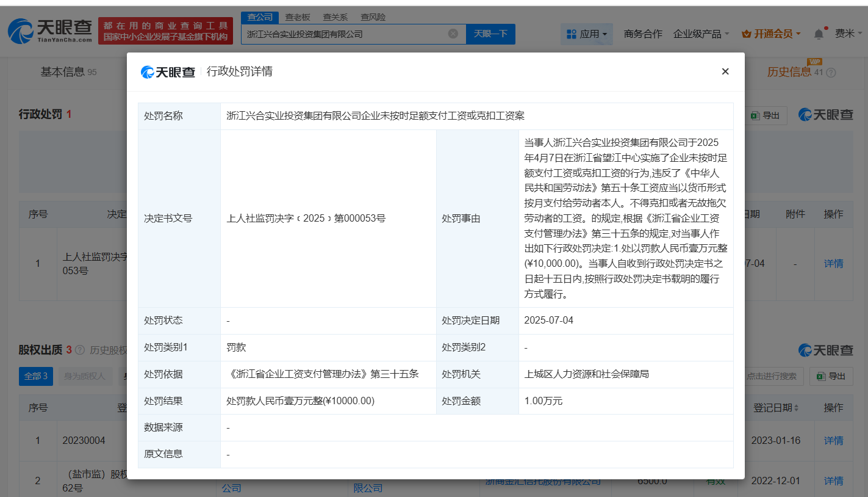The height and width of the screenshot is (497, 868).
Task: Switch to the 查老板 search tab
Action: tap(298, 17)
